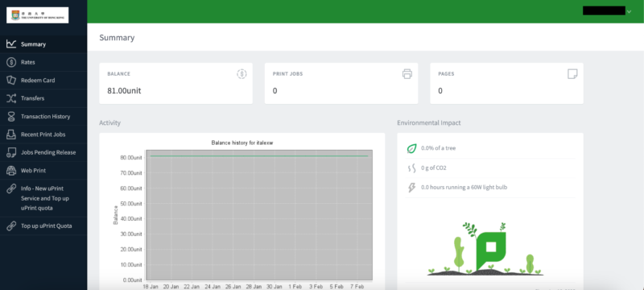Screen dimensions: 644x290
Task: Follow the Top up uPrint Quota link
Action: point(43,226)
